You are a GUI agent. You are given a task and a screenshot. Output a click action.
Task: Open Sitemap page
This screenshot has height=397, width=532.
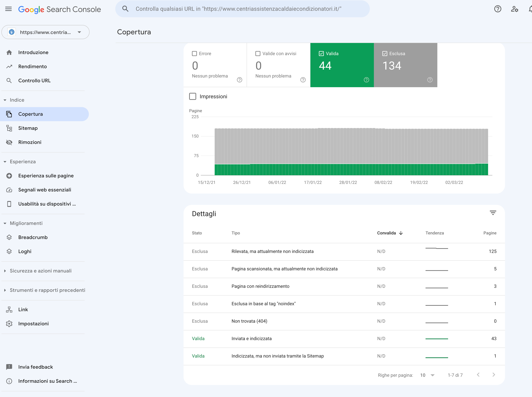(28, 128)
